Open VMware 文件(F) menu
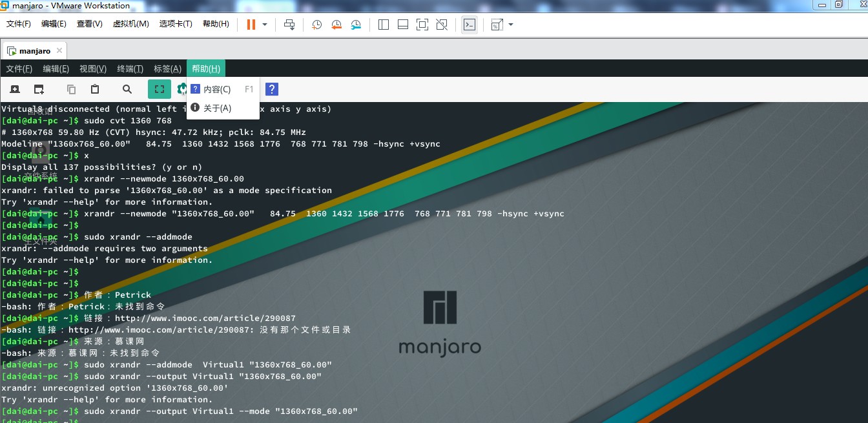This screenshot has width=868, height=423. [x=19, y=24]
